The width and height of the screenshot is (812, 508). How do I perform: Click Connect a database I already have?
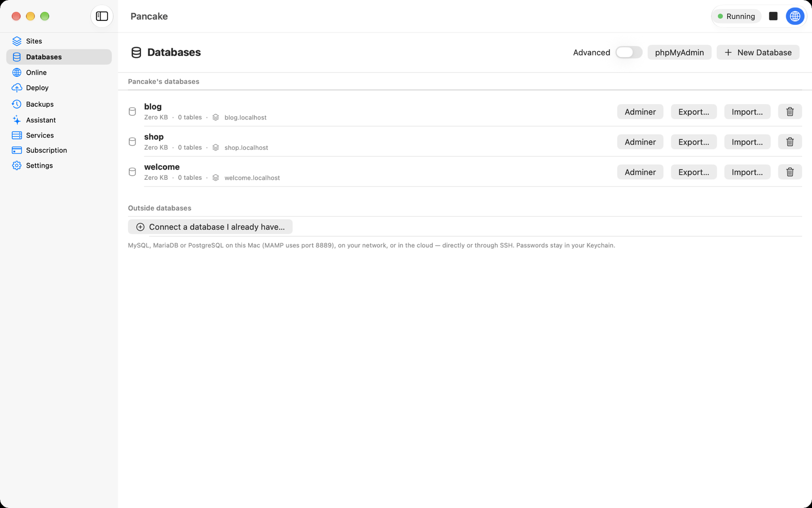pos(210,227)
